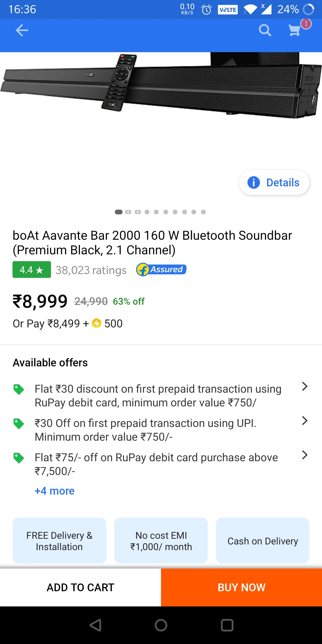Tap the SuperCoin icon near 500
This screenshot has width=322, height=644.
tap(97, 323)
